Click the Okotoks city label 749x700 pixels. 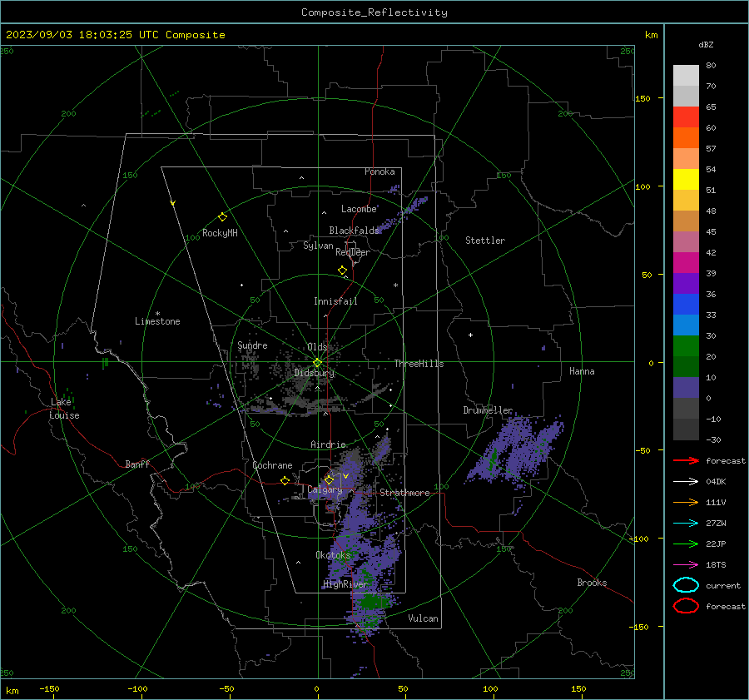[x=333, y=555]
